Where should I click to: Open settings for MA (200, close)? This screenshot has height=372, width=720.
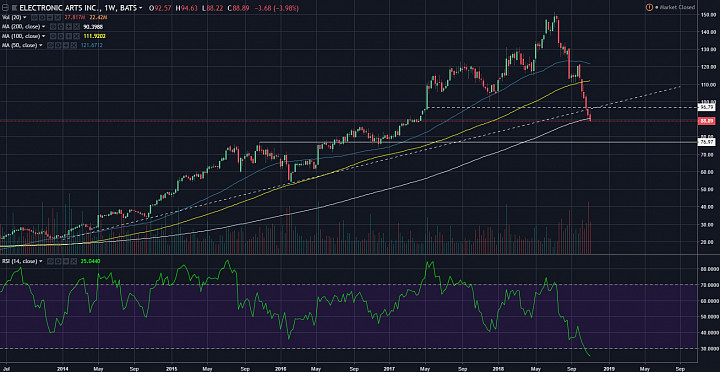coord(61,27)
